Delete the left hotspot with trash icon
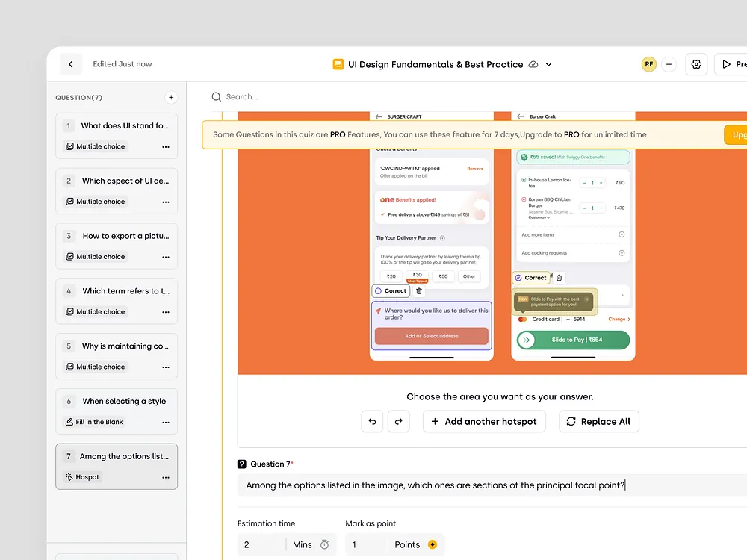The image size is (747, 560). pyautogui.click(x=419, y=291)
